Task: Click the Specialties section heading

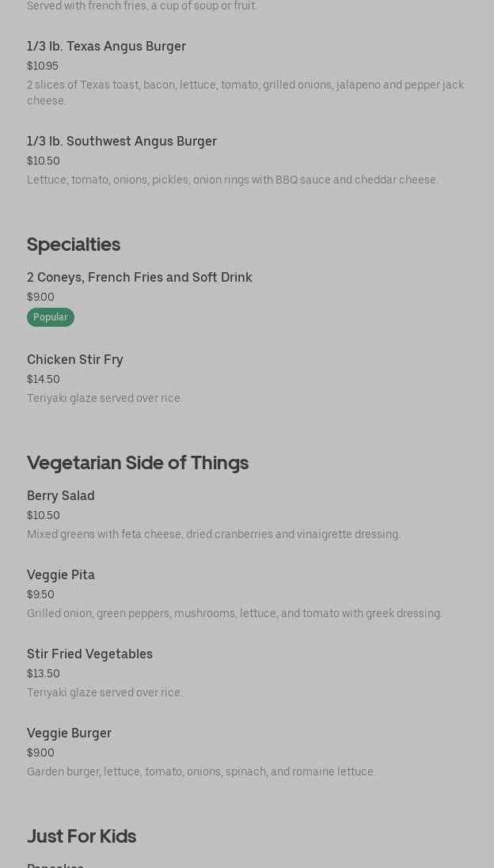Action: click(x=74, y=244)
